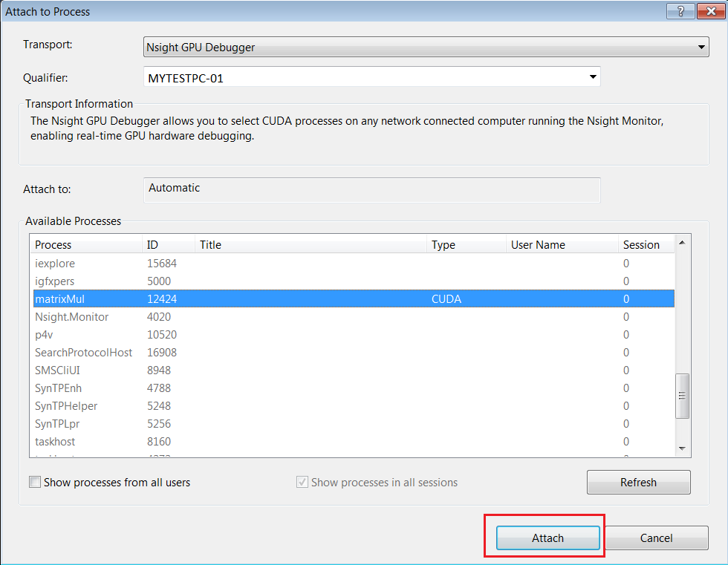Click the User Name column header
728x565 pixels.
(x=538, y=245)
